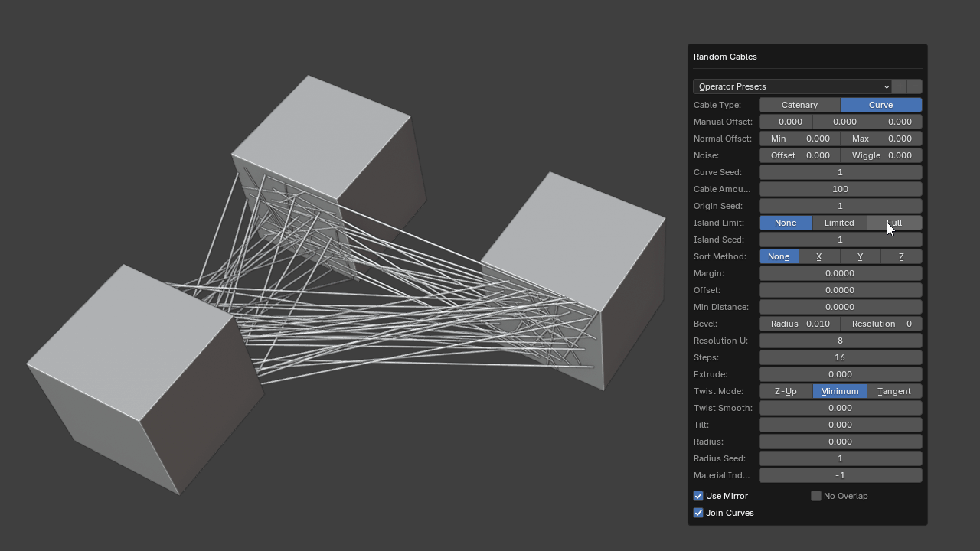Switch twist mode to Z-Up
This screenshot has width=980, height=551.
[x=786, y=391]
